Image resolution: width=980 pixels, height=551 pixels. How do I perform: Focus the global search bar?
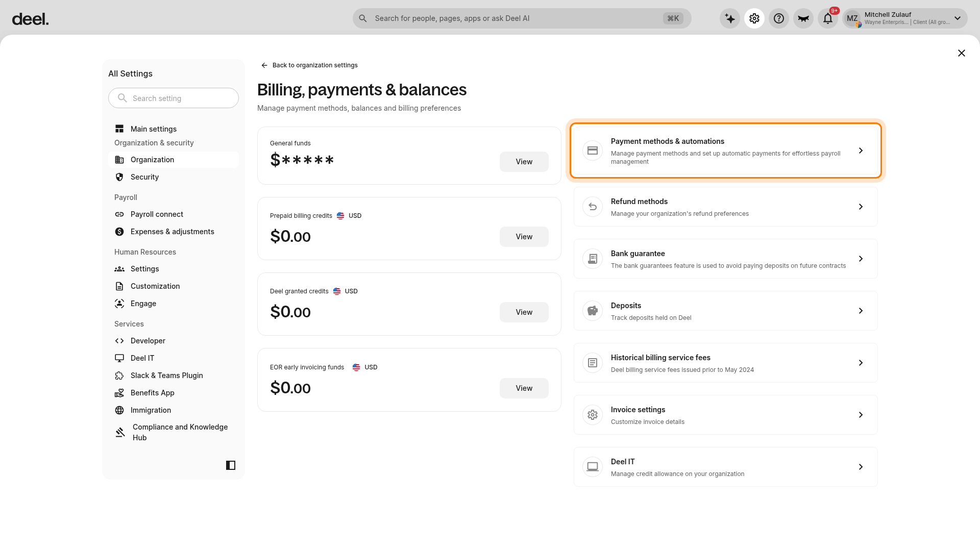[x=522, y=18]
